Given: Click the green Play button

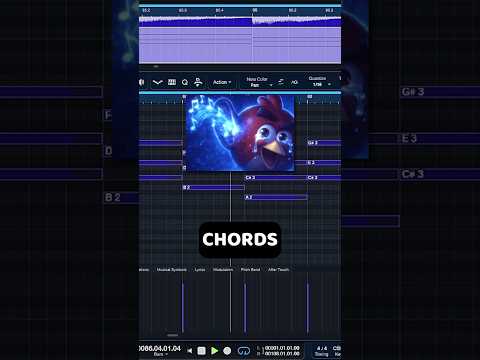Looking at the screenshot, I should 214,351.
